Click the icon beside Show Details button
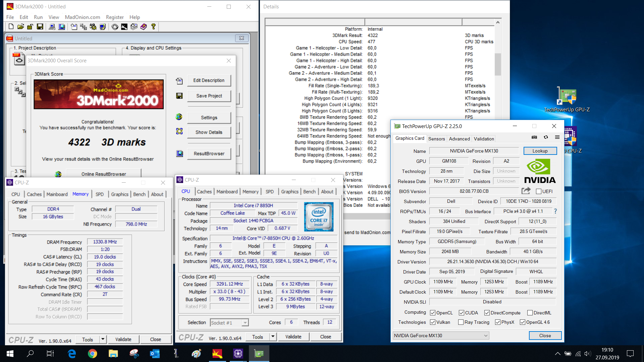 tap(179, 131)
